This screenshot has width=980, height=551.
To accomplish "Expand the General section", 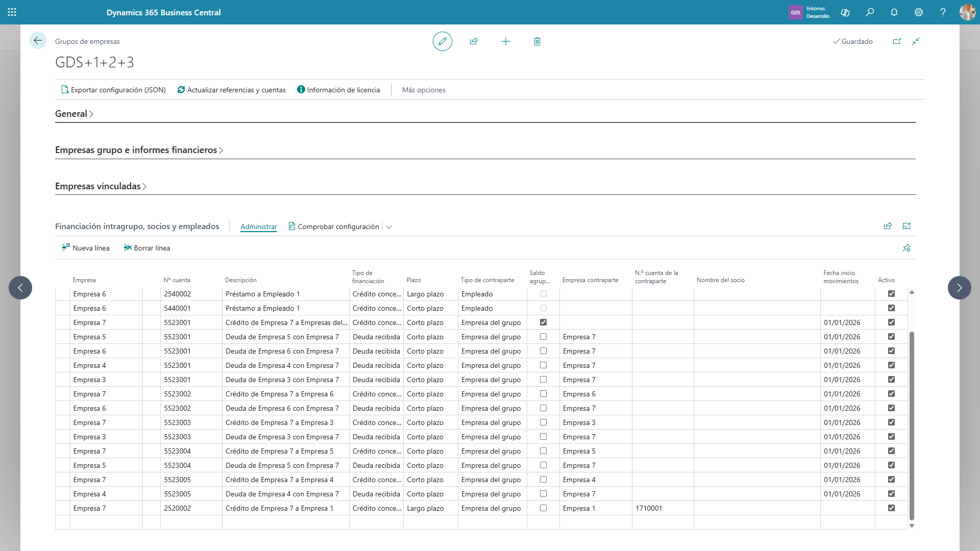I will point(74,114).
